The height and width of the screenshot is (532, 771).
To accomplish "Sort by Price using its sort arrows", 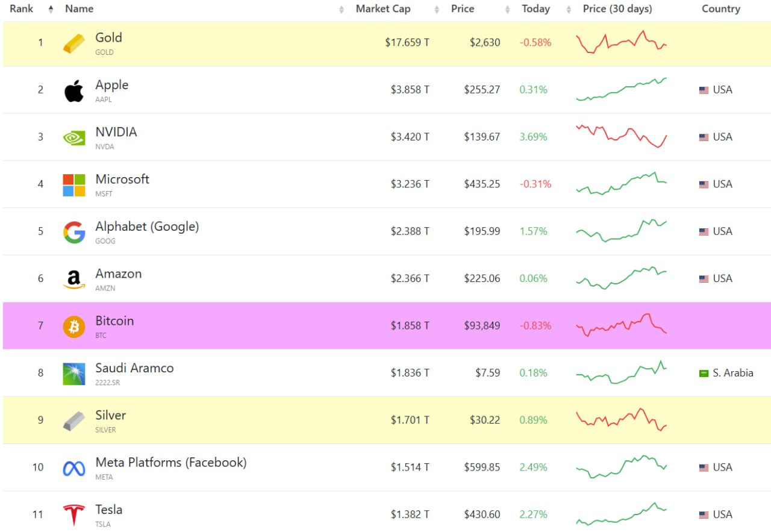I will [508, 9].
